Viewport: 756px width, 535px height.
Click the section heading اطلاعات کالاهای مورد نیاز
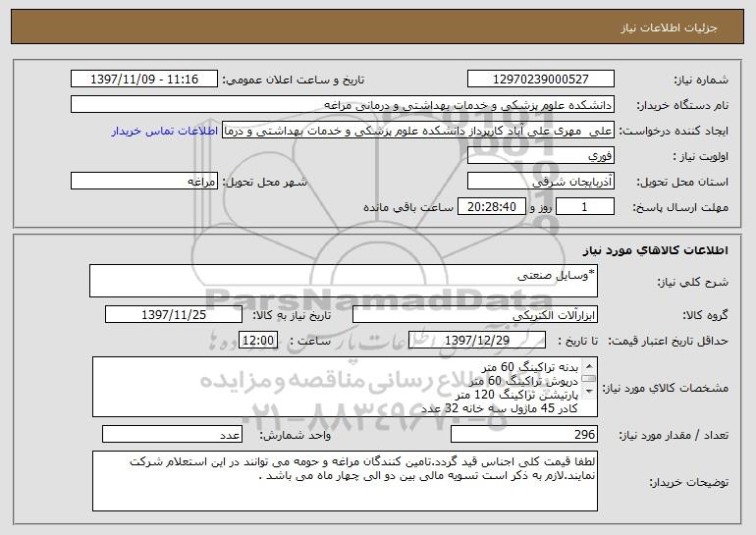(x=655, y=250)
